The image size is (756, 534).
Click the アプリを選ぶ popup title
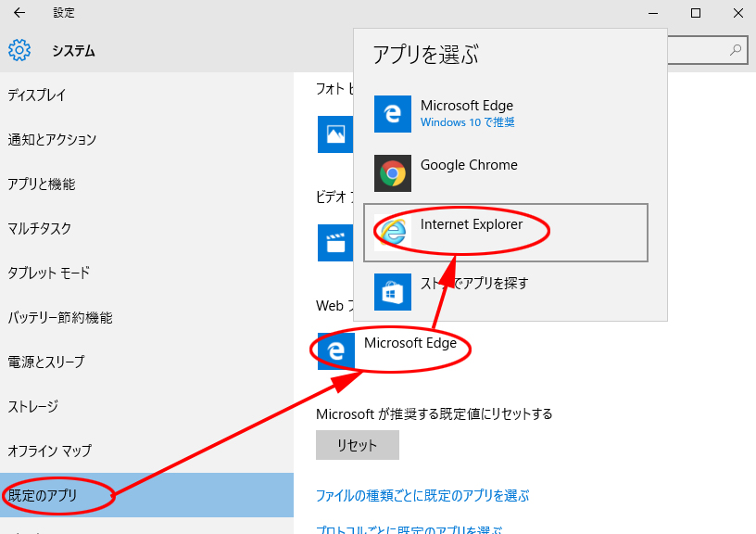[x=426, y=54]
